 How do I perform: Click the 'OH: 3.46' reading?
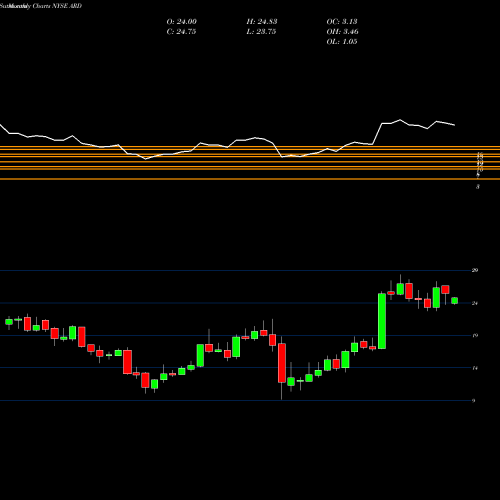pyautogui.click(x=342, y=32)
